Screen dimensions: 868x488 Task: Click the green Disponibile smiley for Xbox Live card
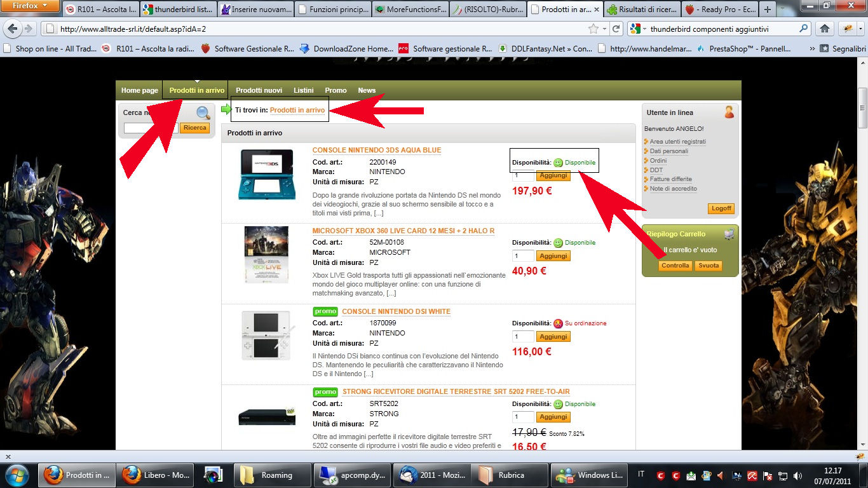(x=558, y=243)
